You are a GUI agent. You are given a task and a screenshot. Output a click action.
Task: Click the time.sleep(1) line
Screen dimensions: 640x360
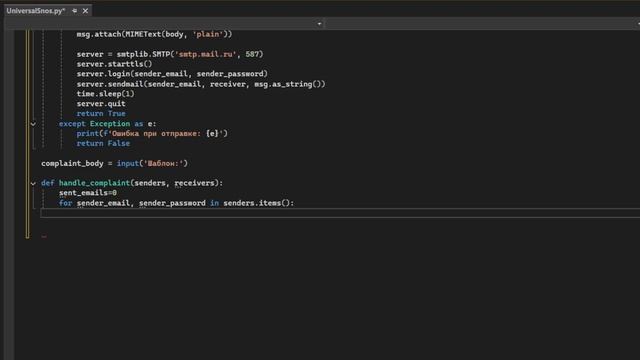click(105, 94)
